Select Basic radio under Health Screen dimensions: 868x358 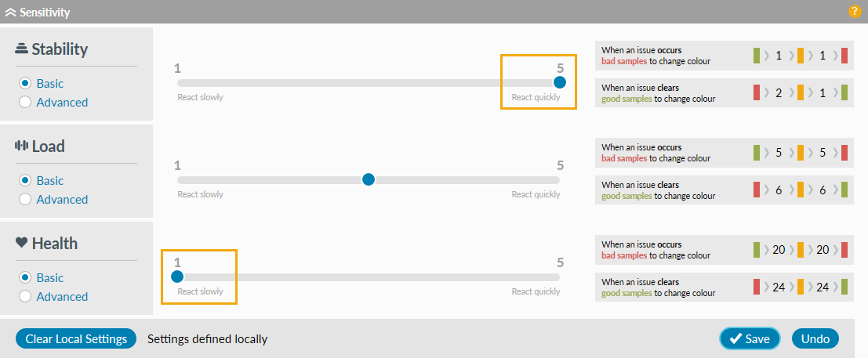pyautogui.click(x=25, y=278)
